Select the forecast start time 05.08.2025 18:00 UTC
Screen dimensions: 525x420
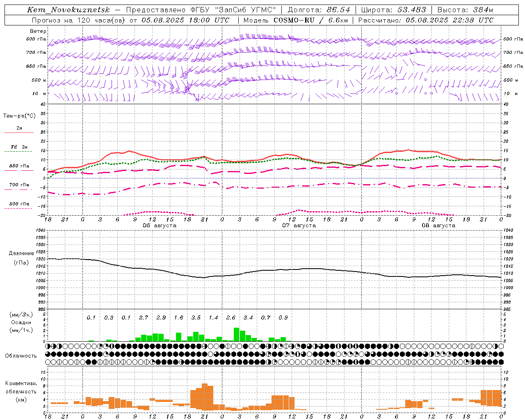click(x=185, y=20)
